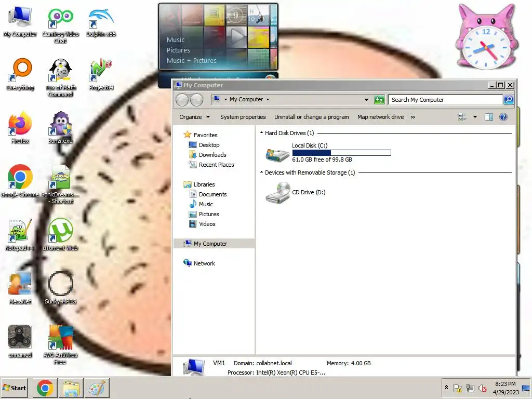The height and width of the screenshot is (399, 532).
Task: Click the taskbar clock showing 8:23 PM
Action: pyautogui.click(x=506, y=388)
